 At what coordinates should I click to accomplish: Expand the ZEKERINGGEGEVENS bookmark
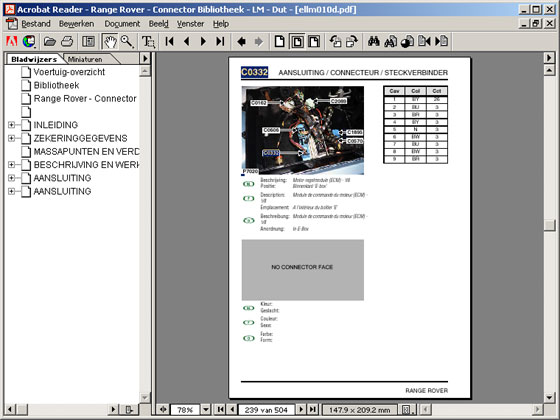[x=11, y=138]
